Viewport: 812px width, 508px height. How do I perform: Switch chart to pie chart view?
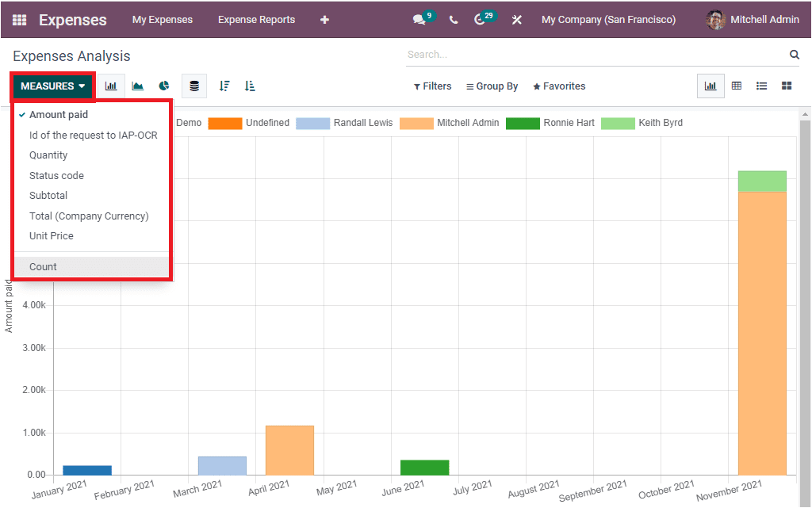click(164, 86)
